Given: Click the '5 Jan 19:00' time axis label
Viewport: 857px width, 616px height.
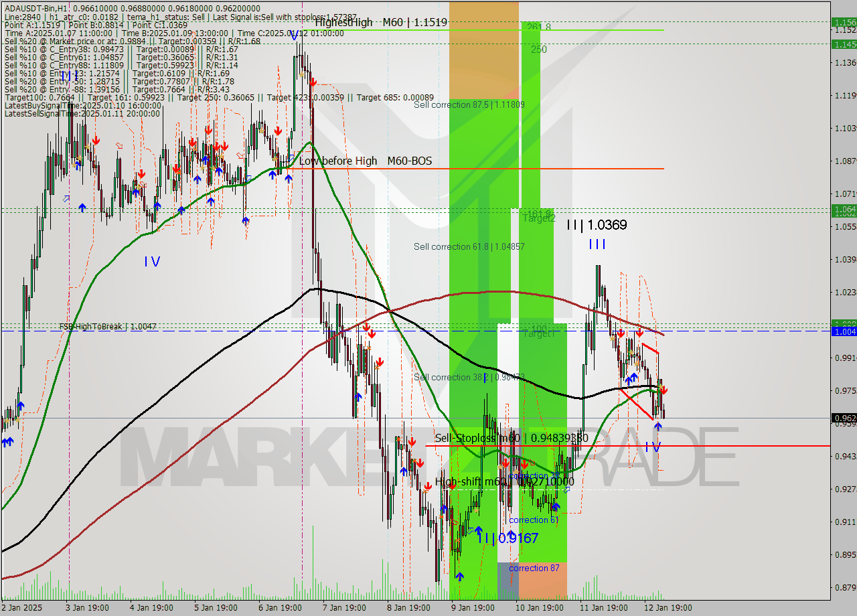Looking at the screenshot, I should pyautogui.click(x=215, y=608).
